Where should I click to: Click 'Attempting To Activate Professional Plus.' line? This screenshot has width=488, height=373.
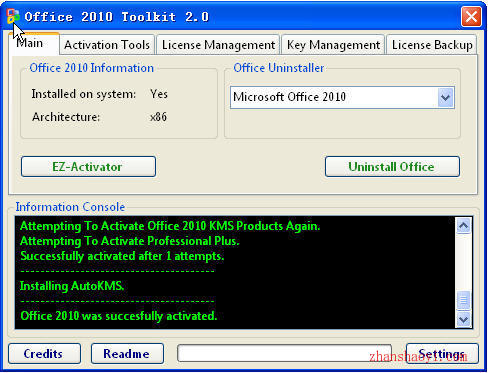130,241
